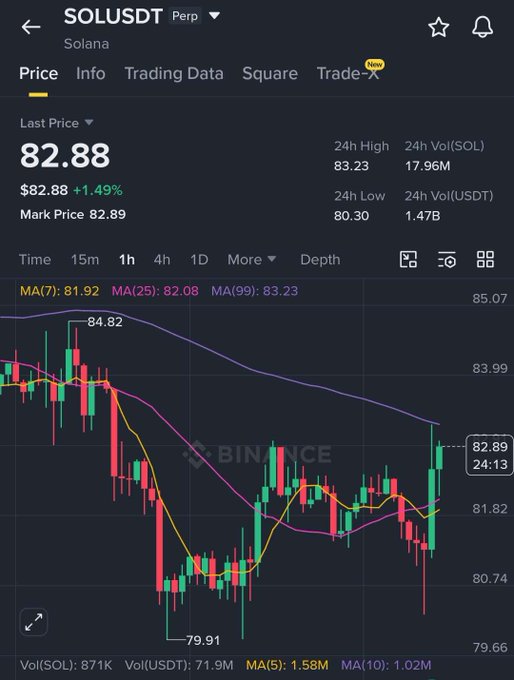
Task: Tap the 79.91 chart low marker
Action: coord(203,640)
